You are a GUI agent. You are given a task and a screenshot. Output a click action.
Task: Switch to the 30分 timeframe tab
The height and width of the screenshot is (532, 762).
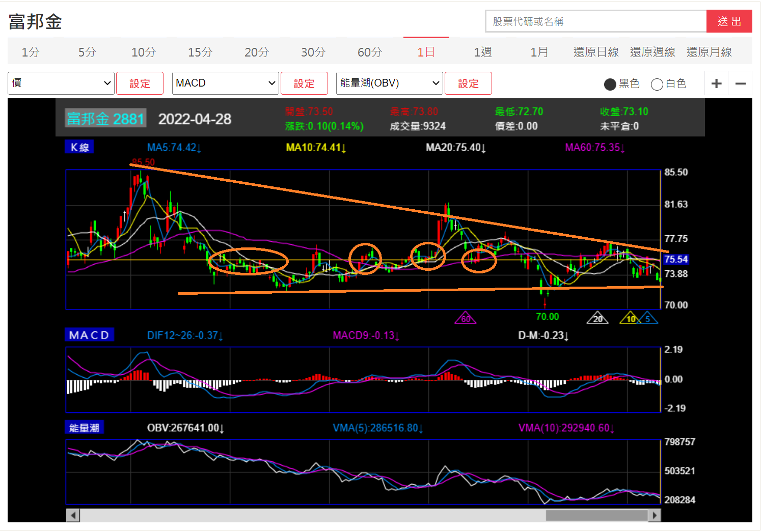click(x=313, y=52)
